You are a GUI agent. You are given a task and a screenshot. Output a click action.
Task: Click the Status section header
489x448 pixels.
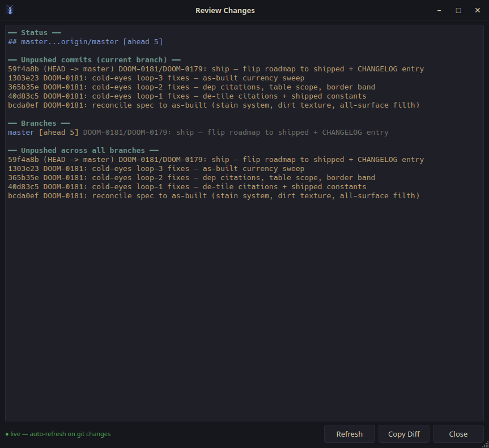click(x=35, y=33)
